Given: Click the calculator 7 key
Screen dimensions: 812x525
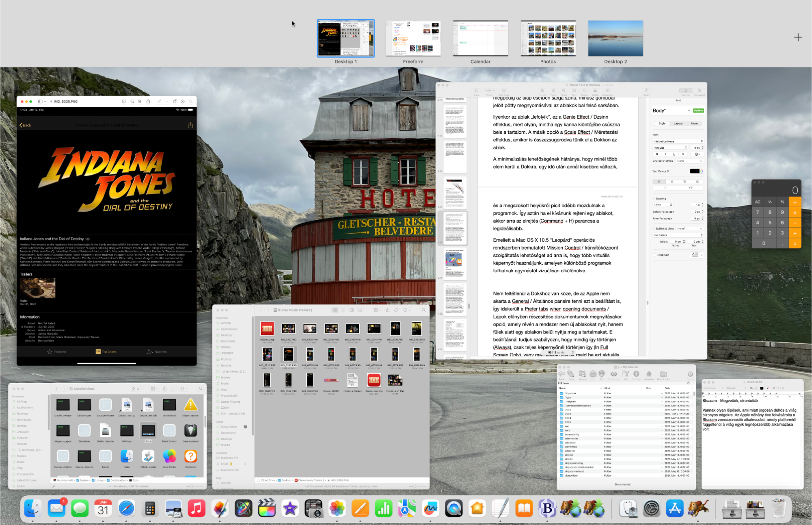Looking at the screenshot, I should click(x=758, y=212).
